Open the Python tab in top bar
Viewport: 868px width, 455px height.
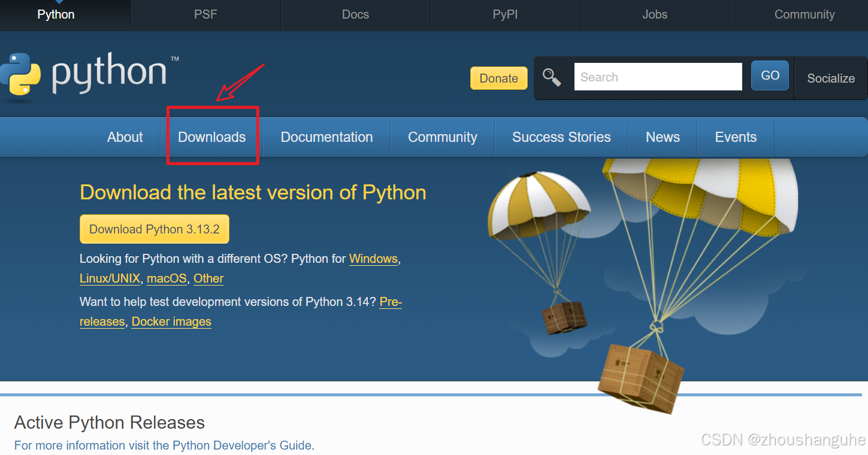[56, 15]
